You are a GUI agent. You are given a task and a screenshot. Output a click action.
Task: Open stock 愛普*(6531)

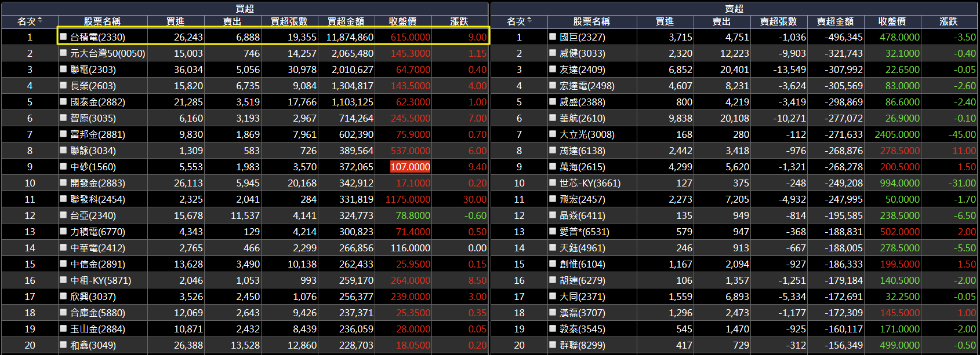pos(585,232)
